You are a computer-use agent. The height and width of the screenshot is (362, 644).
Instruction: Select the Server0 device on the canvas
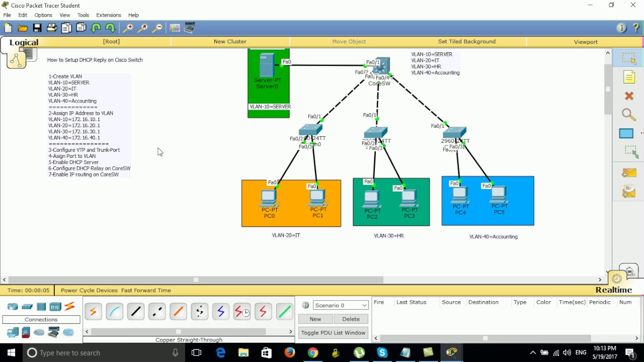[267, 65]
